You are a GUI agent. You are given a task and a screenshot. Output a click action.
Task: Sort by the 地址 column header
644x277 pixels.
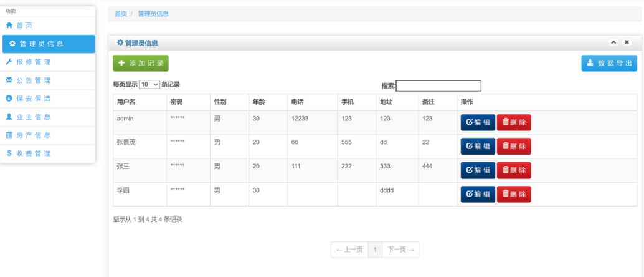coord(397,102)
